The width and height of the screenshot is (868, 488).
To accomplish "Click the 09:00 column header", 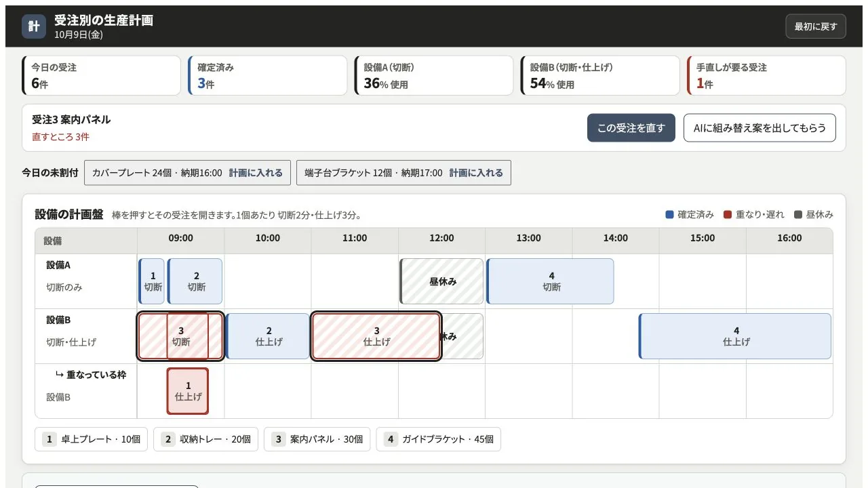I will pyautogui.click(x=180, y=238).
